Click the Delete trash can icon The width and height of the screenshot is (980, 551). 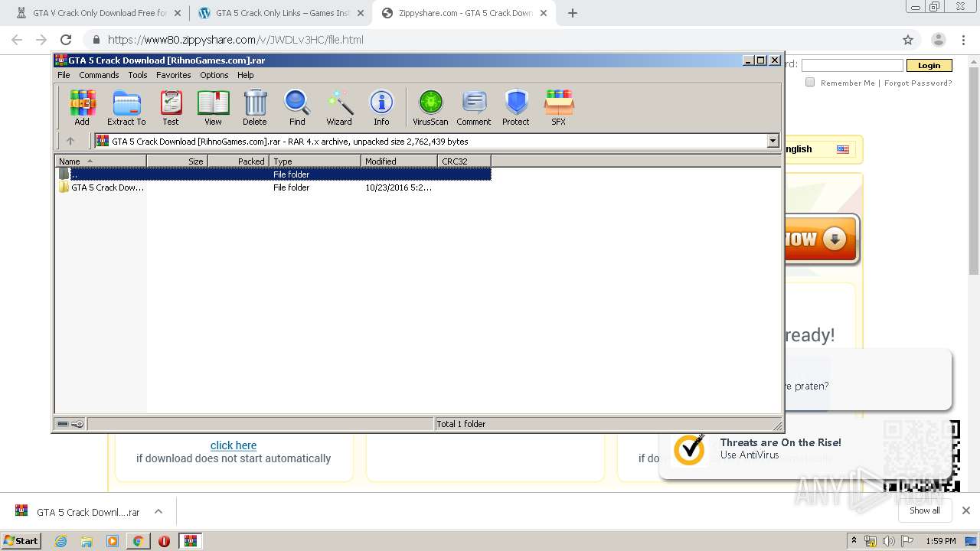(255, 107)
